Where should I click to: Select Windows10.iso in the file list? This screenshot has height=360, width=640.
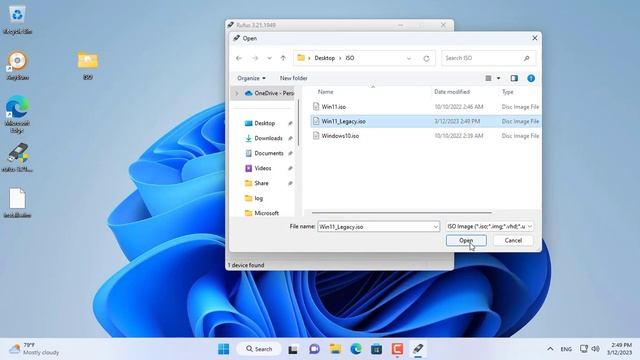point(426,136)
